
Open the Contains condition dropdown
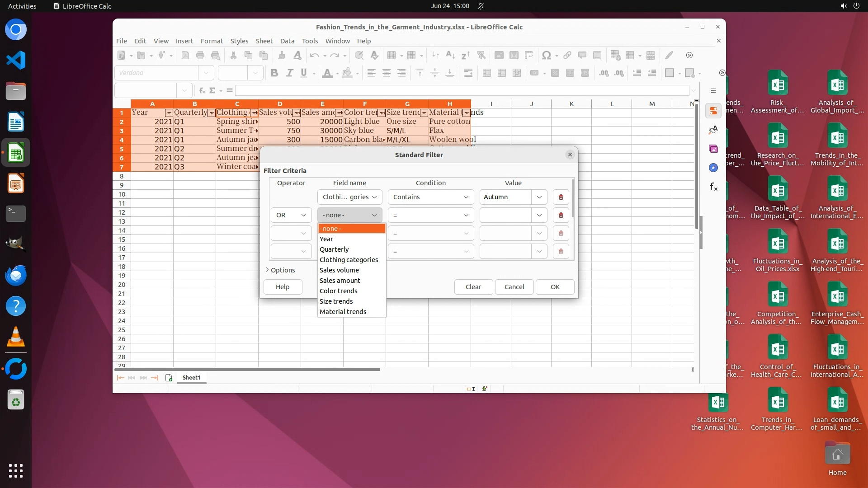pos(430,197)
